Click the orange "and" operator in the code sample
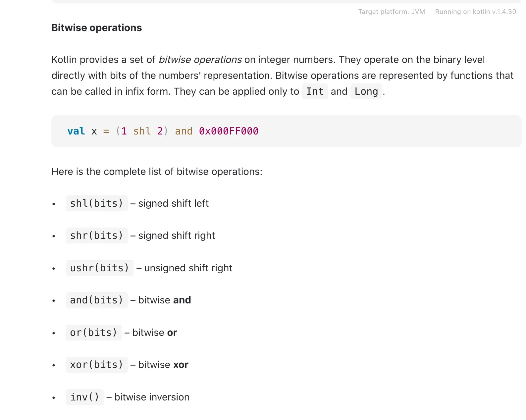This screenshot has height=420, width=526. coord(184,131)
